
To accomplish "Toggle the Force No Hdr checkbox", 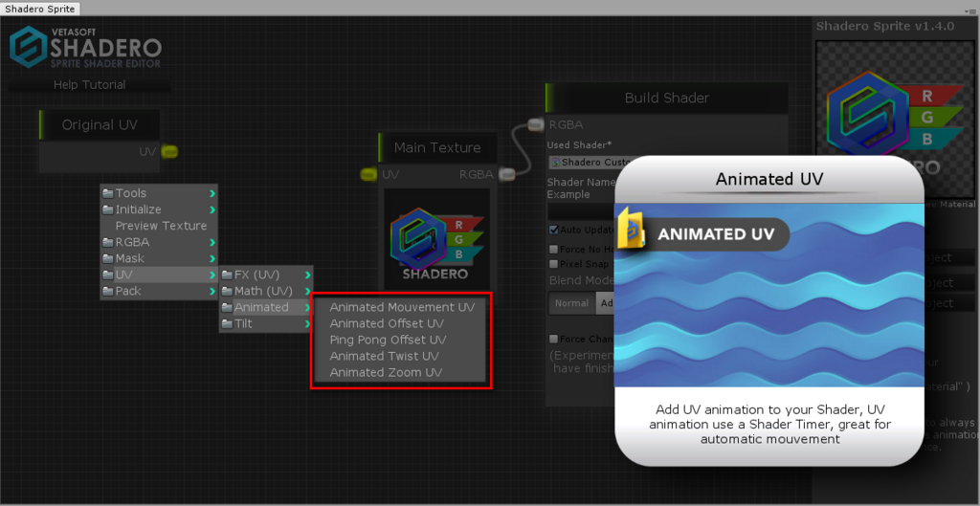I will (x=553, y=250).
